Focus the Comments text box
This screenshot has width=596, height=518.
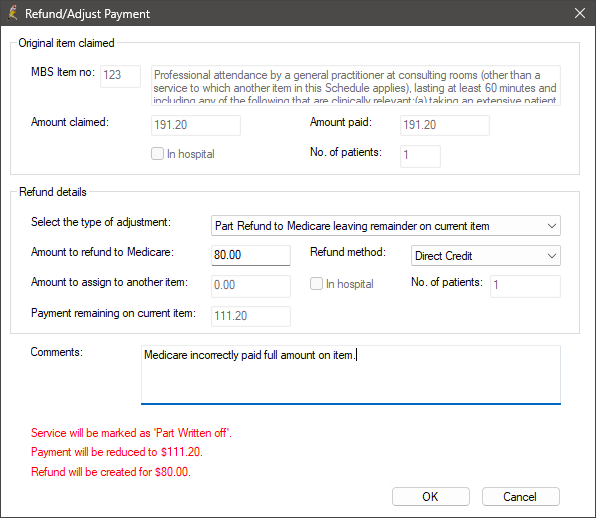click(x=351, y=375)
